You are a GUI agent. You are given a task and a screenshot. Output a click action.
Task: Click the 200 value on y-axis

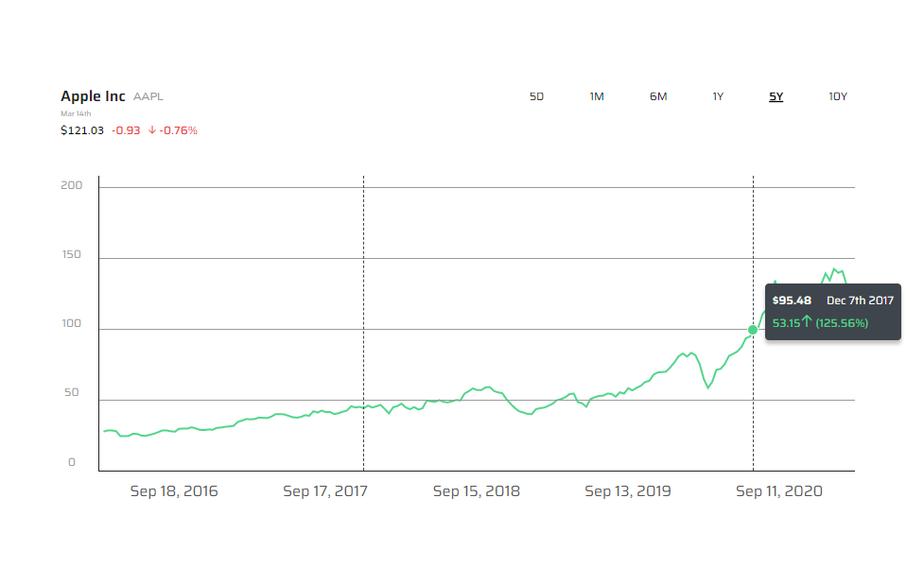coord(74,185)
